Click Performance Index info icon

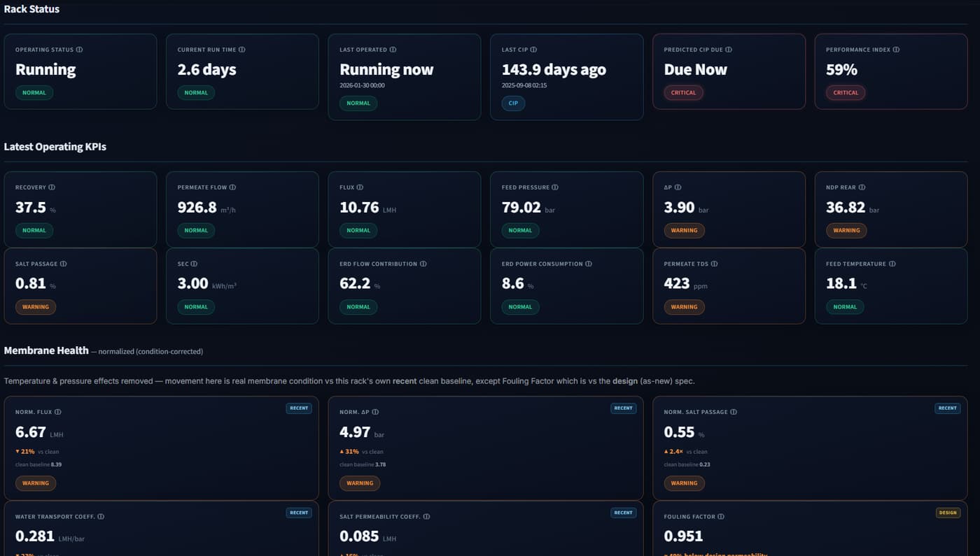896,50
